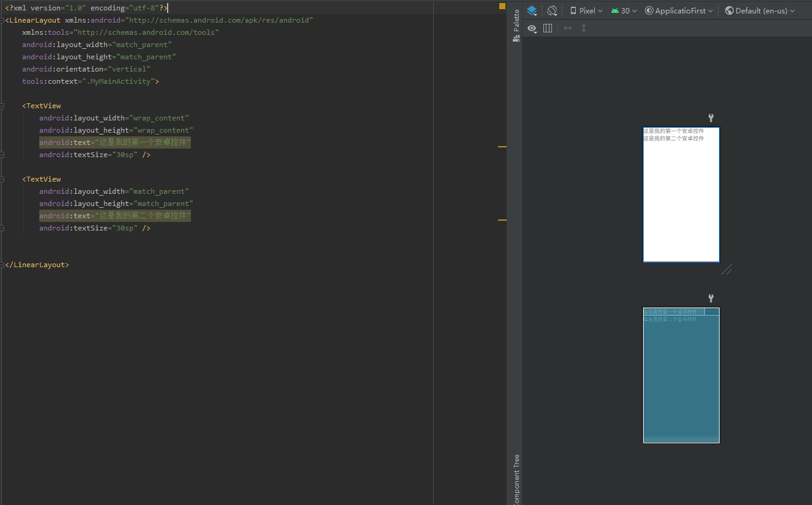The image size is (812, 505).
Task: Click the second yellow warning stripe mark
Action: [x=502, y=219]
